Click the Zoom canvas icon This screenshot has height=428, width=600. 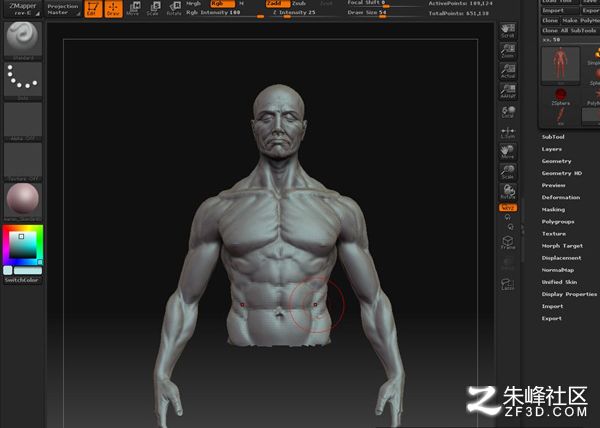508,51
